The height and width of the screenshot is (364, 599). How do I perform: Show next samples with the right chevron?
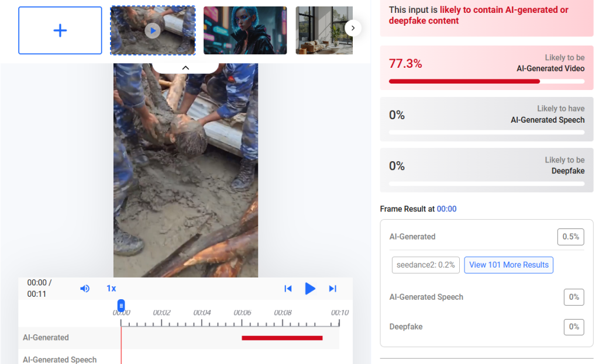(x=353, y=28)
